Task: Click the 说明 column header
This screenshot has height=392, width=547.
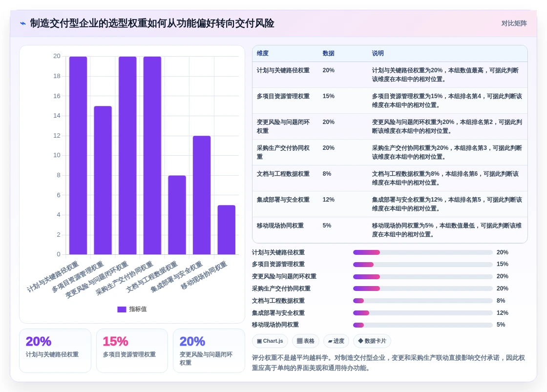Action: (378, 53)
